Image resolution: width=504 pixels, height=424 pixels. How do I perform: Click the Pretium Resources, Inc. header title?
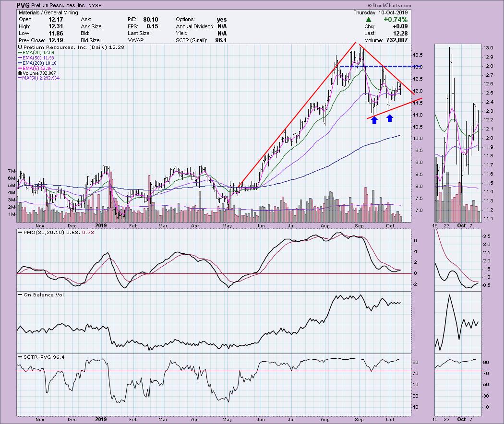59,5
